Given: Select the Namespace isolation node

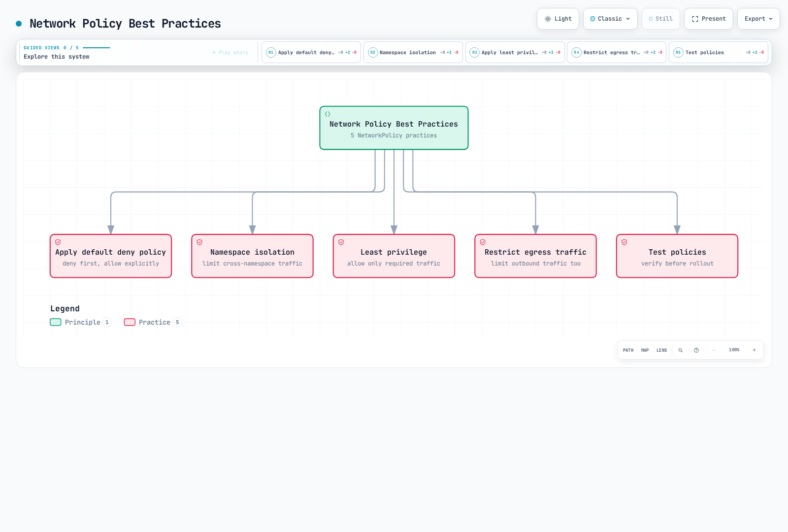Looking at the screenshot, I should coord(252,256).
